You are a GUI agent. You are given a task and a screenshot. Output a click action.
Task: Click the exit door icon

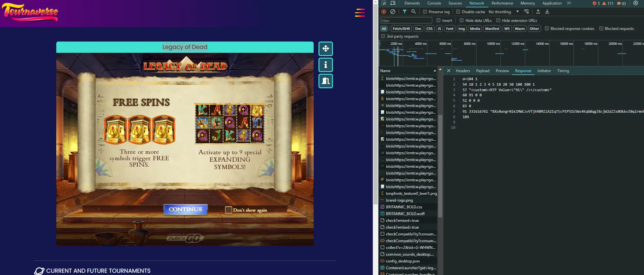pos(326,81)
